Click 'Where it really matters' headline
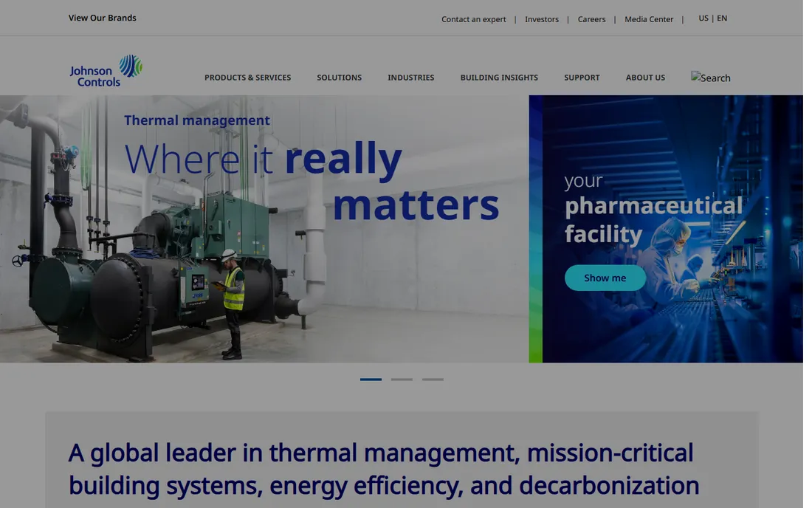 click(312, 181)
